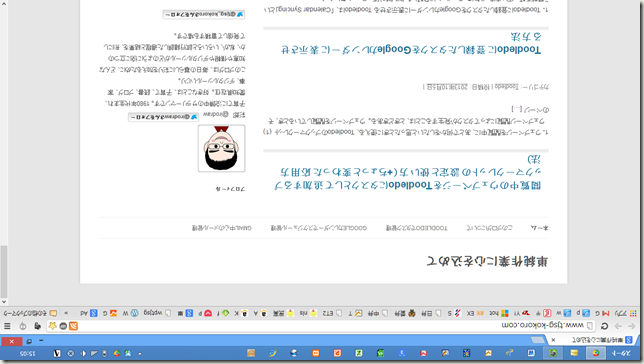Open the red Pocket 'p' bookmark
The width and height of the screenshot is (644, 364).
click(x=205, y=313)
